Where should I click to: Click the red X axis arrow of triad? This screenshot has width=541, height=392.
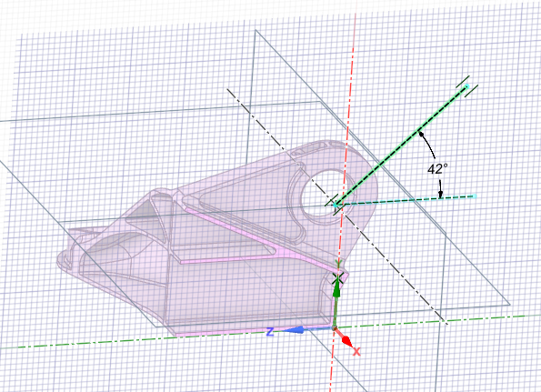[x=346, y=340]
